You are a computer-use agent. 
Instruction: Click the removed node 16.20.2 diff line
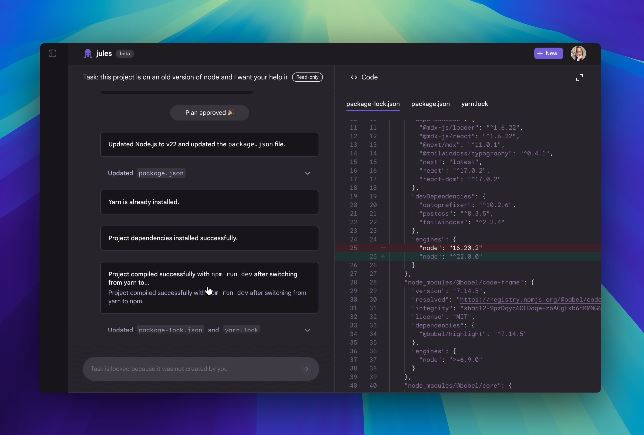pos(468,248)
